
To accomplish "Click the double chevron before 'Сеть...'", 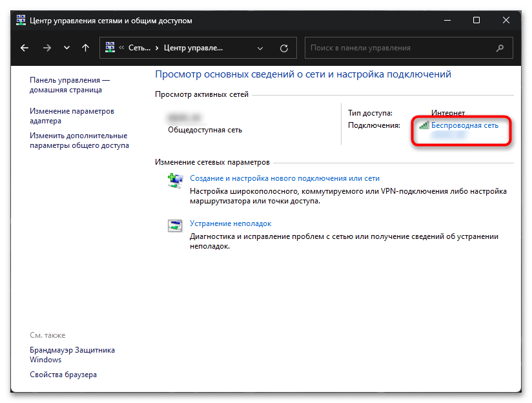I will tap(121, 48).
